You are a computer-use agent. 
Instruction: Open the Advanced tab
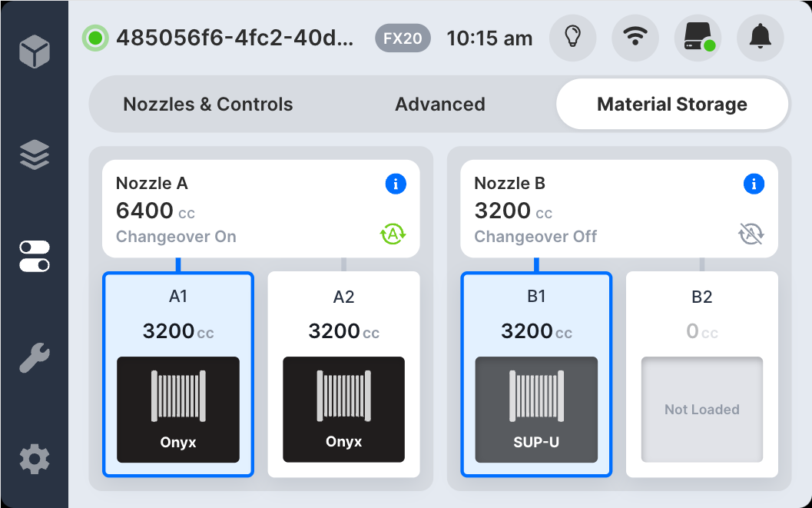[439, 104]
